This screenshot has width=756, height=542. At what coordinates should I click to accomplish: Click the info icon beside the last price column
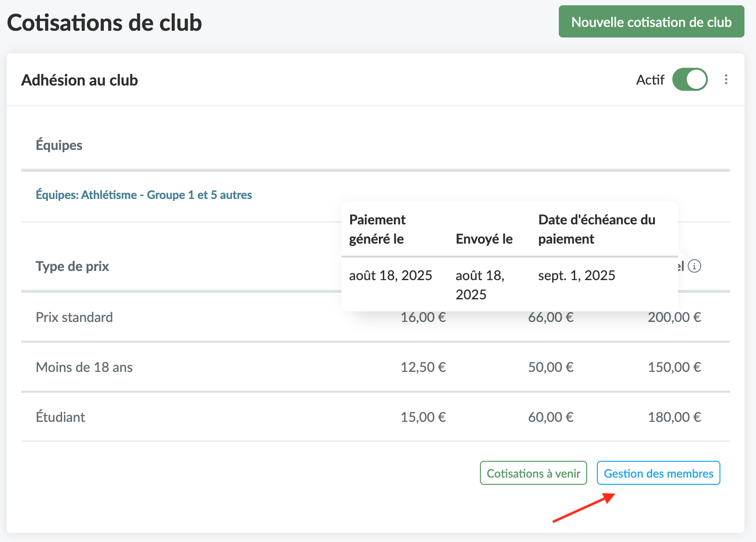coord(694,266)
